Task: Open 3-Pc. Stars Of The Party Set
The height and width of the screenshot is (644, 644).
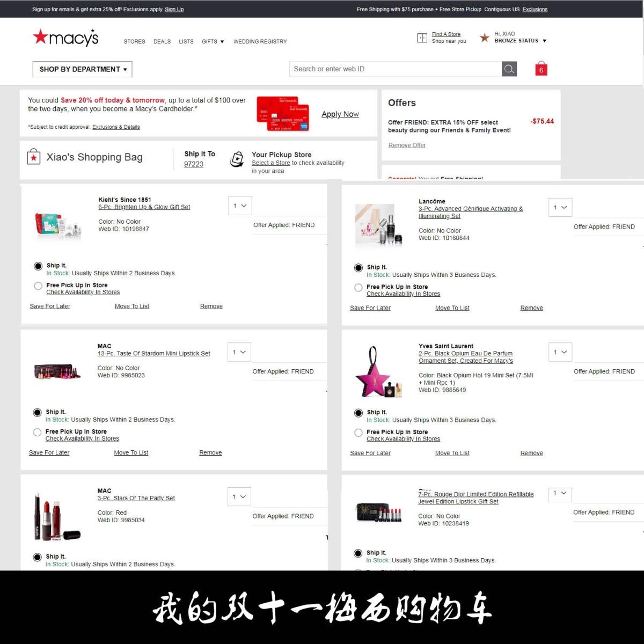Action: 136,498
